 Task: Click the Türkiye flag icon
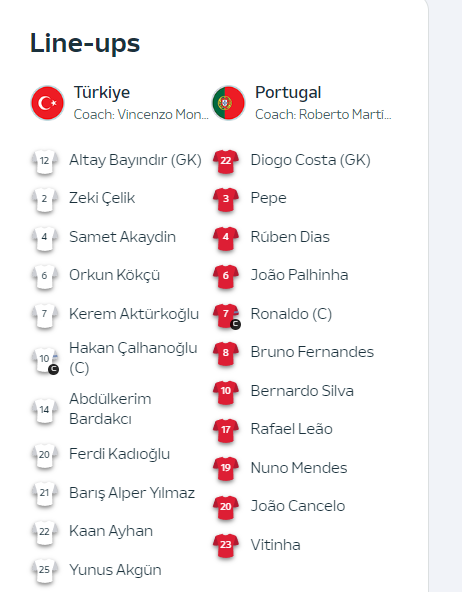48,103
